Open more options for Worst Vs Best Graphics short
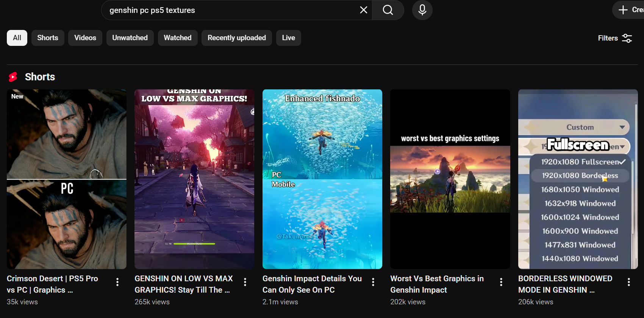 pos(501,282)
